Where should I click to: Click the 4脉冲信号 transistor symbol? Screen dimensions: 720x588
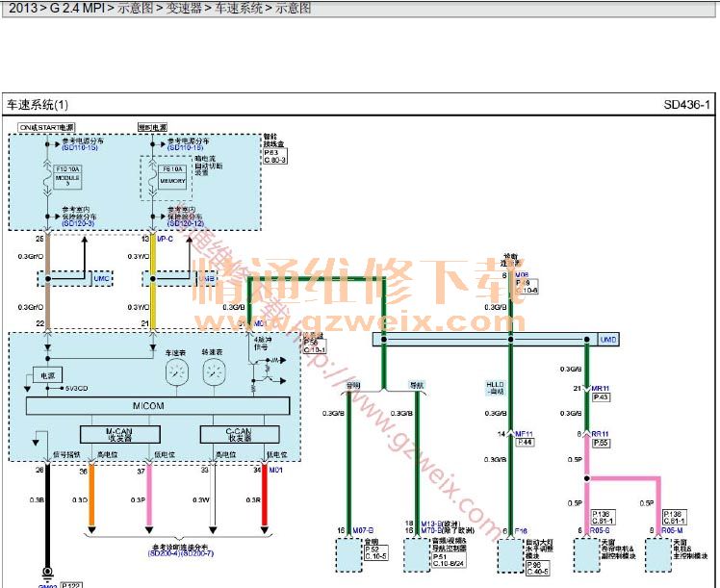[267, 371]
